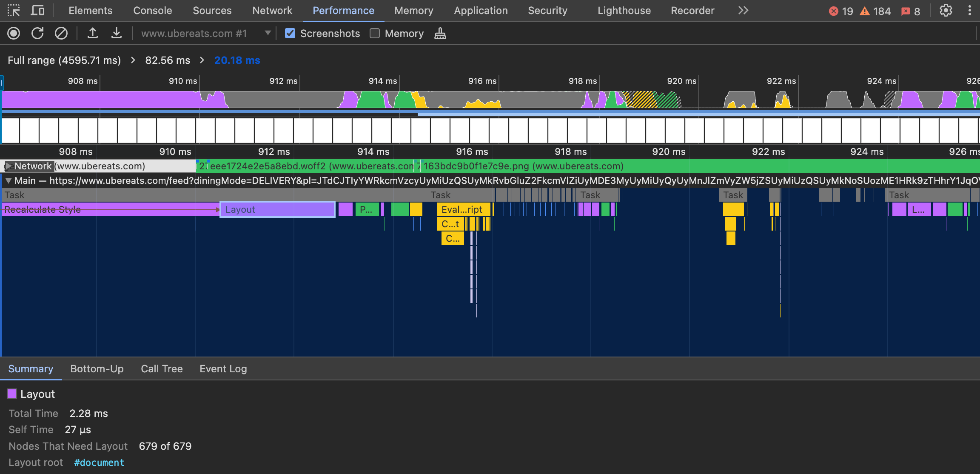Open the recording history dropdown
The width and height of the screenshot is (980, 474).
(268, 33)
